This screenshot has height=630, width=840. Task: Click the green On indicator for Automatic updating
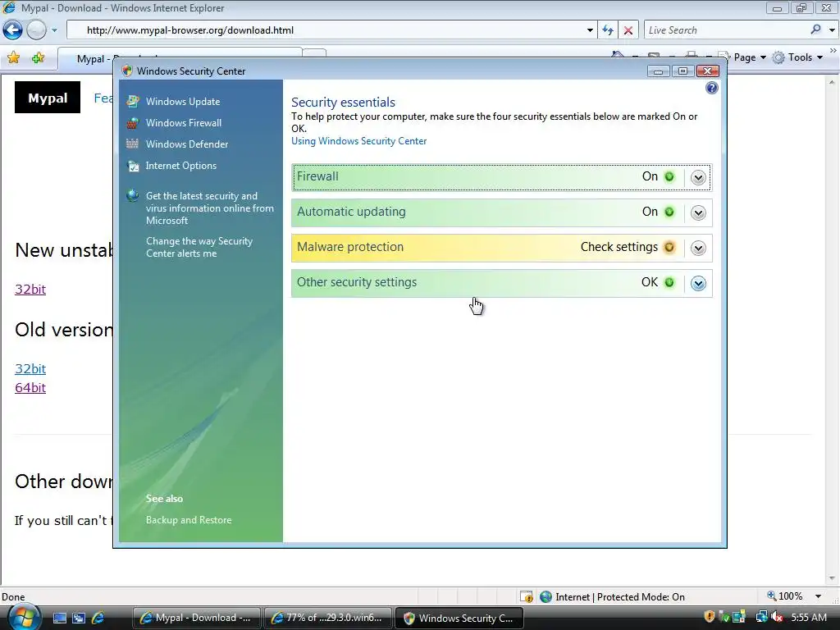[669, 212]
